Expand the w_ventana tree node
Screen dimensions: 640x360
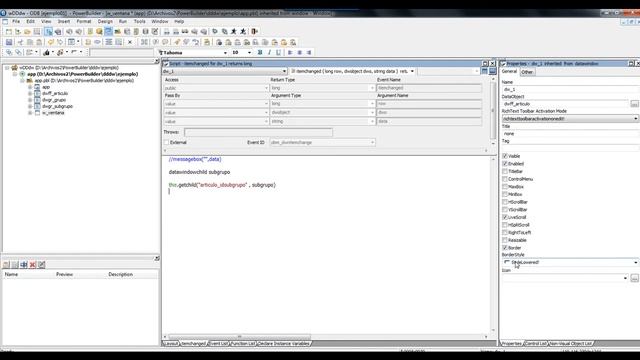(x=30, y=113)
